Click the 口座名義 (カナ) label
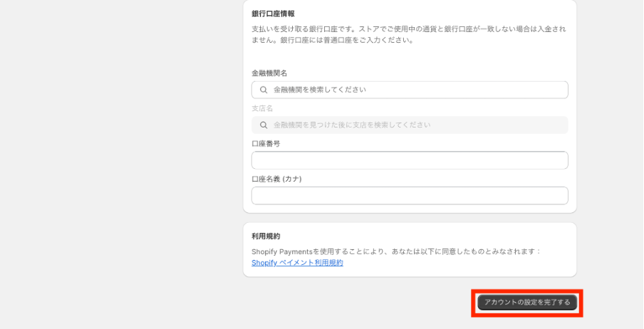The height and width of the screenshot is (329, 644). (276, 179)
